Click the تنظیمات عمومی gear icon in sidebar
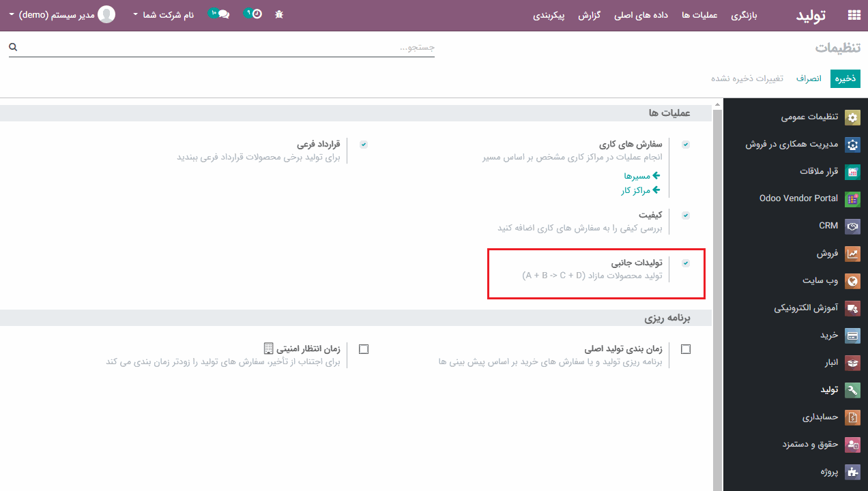 (x=852, y=117)
